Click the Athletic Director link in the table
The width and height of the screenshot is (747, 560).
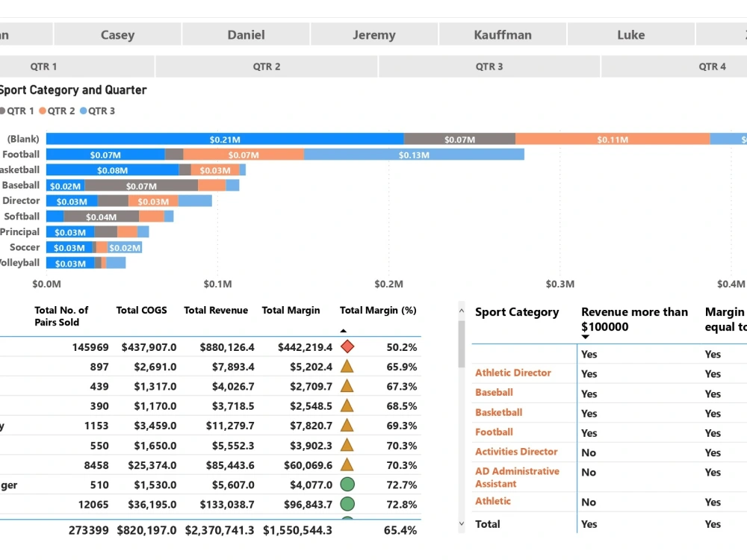[x=513, y=372]
